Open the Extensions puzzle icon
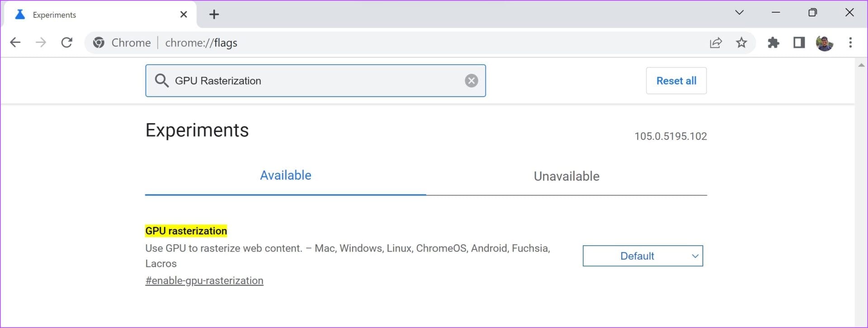Screen dimensions: 868x328 pyautogui.click(x=774, y=43)
